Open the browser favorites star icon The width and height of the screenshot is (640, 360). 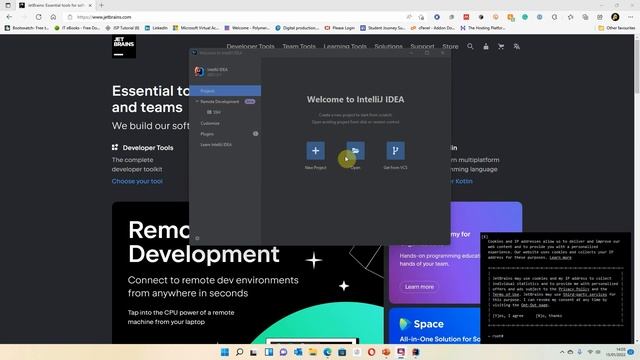[x=570, y=17]
